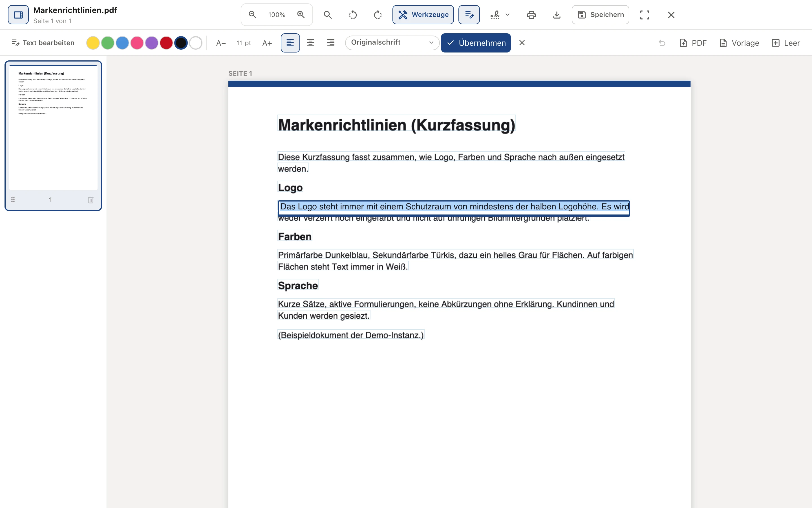
Task: Click the Markenrichtlinien.pdf file title
Action: [x=75, y=10]
